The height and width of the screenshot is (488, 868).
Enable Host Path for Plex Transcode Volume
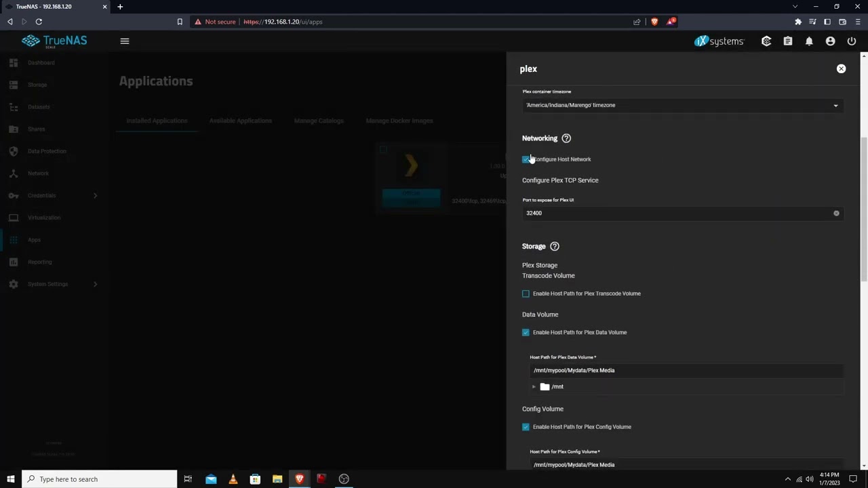[x=526, y=293]
